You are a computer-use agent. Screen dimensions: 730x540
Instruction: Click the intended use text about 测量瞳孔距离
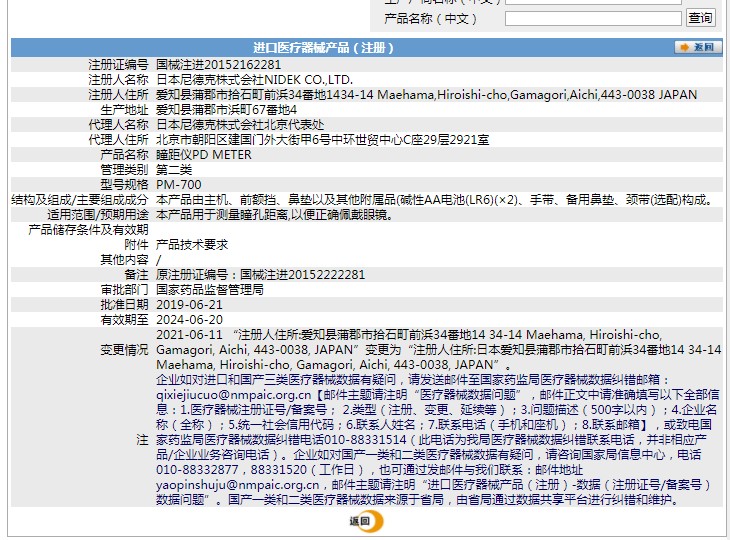275,215
